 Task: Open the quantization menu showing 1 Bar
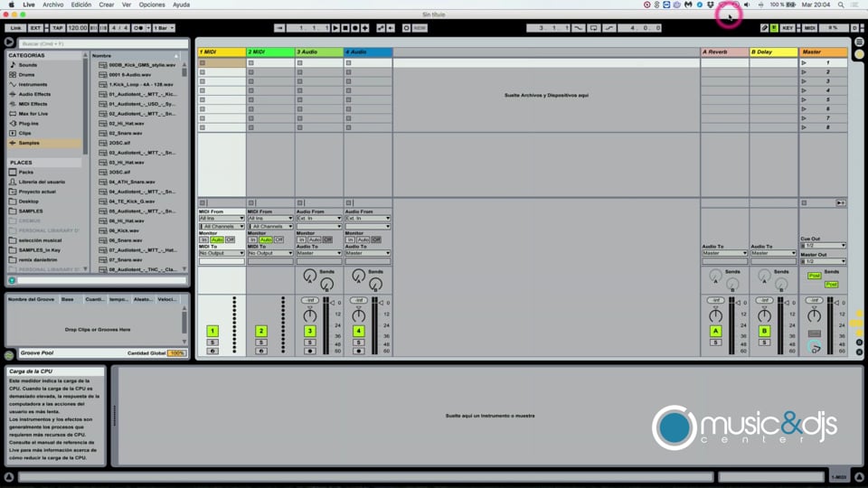point(164,28)
